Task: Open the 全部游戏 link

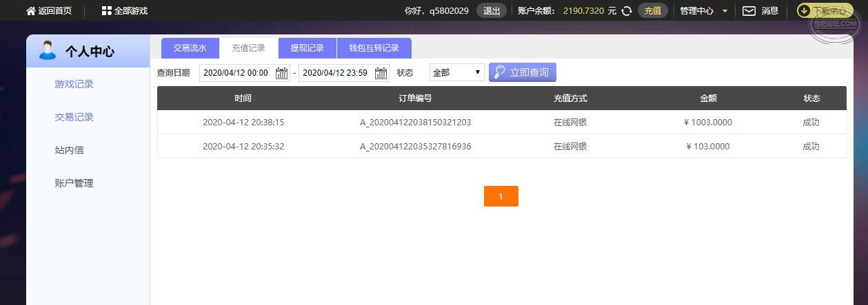Action: click(131, 11)
